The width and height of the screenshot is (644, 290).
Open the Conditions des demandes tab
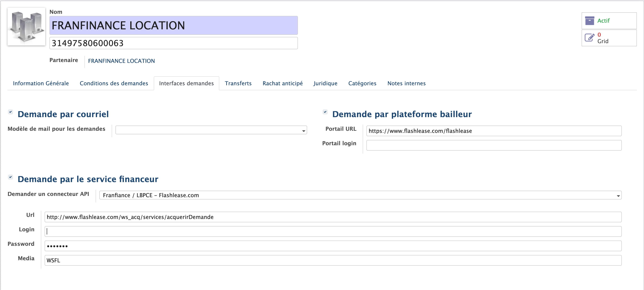click(114, 83)
